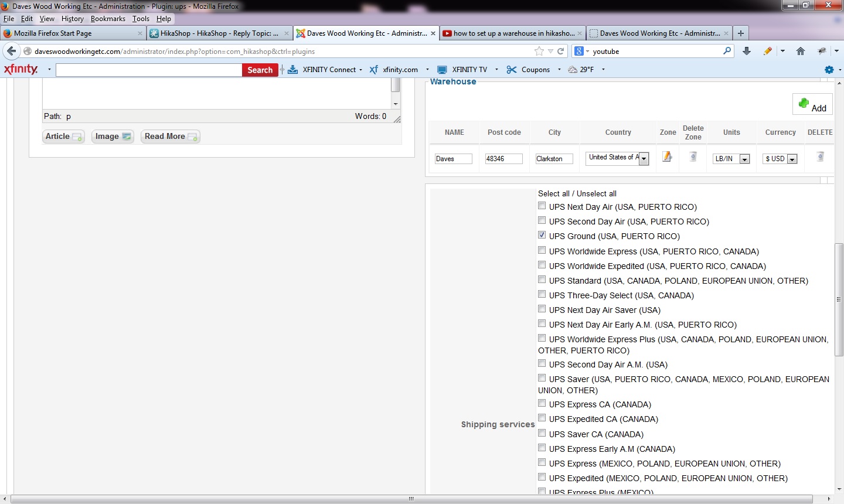This screenshot has width=844, height=504.
Task: Click the search magnifier in the youtube box
Action: click(727, 51)
